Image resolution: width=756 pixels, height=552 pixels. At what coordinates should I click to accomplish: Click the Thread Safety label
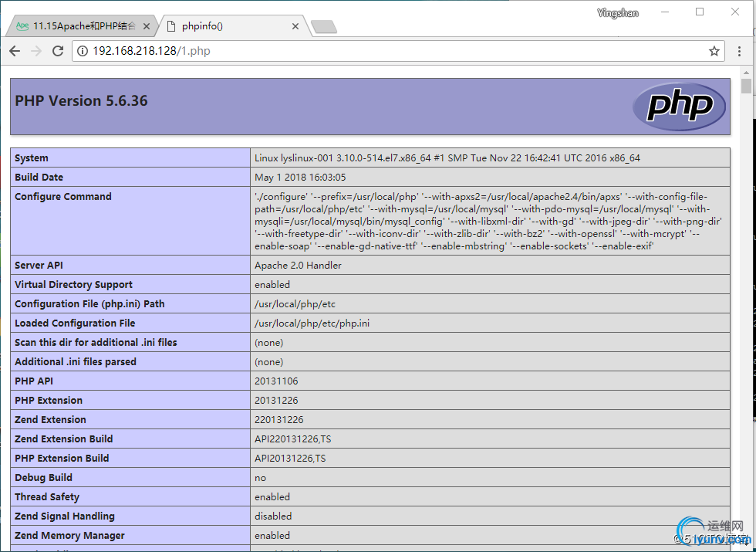click(x=47, y=496)
